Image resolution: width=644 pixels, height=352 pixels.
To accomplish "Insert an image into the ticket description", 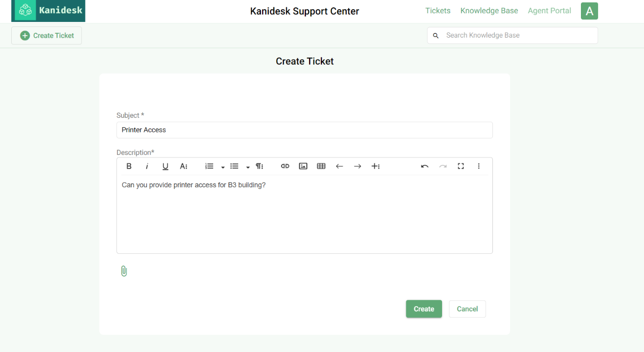I will pyautogui.click(x=303, y=166).
